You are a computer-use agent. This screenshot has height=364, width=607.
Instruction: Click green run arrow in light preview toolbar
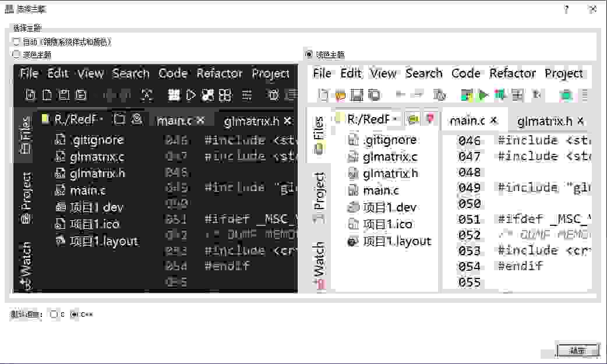click(x=483, y=95)
